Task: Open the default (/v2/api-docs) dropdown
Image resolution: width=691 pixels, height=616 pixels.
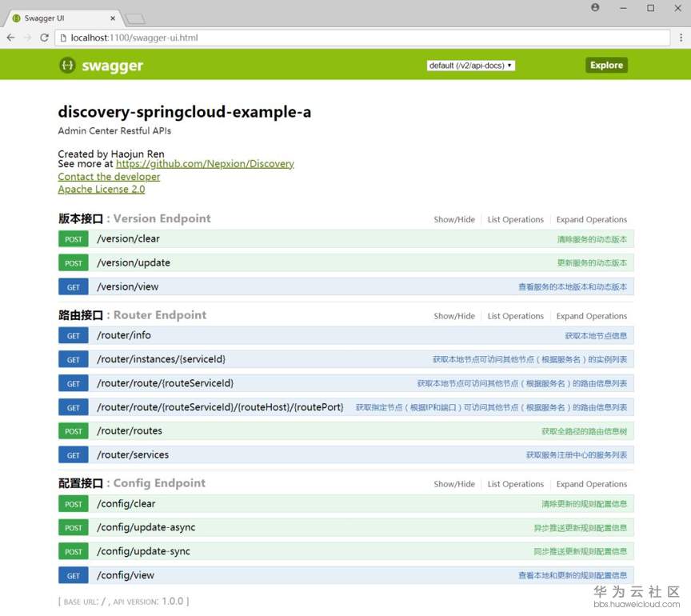Action: [x=470, y=66]
